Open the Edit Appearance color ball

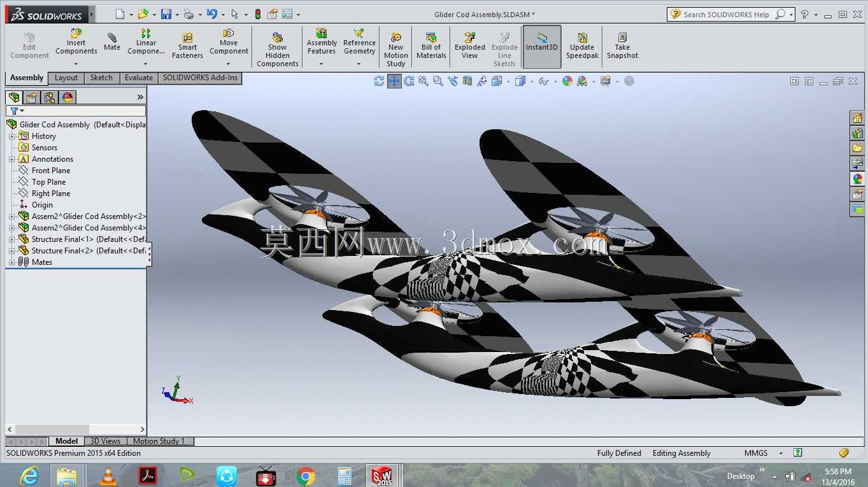[x=567, y=81]
